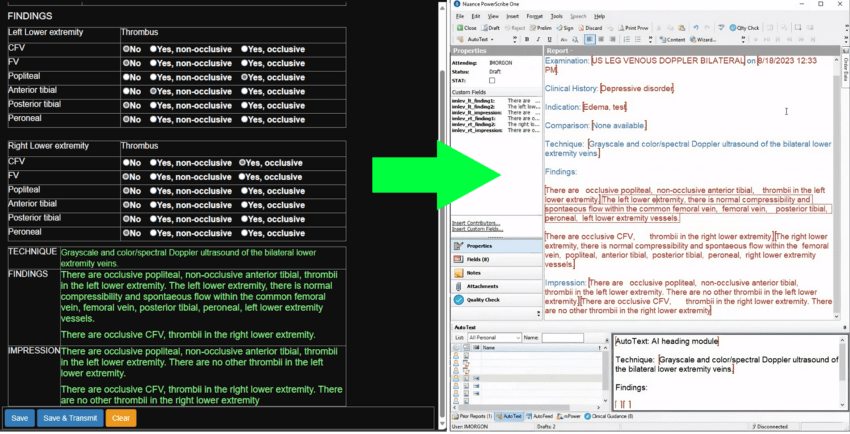This screenshot has height=434, width=850.
Task: Click the report editor vertical scrollbar
Action: tap(836, 187)
